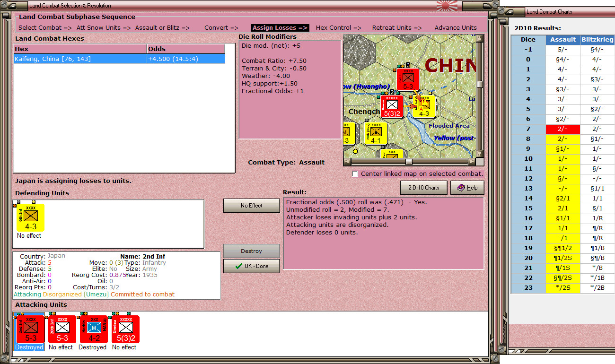Go to the Retreat Units subphase

pyautogui.click(x=396, y=28)
